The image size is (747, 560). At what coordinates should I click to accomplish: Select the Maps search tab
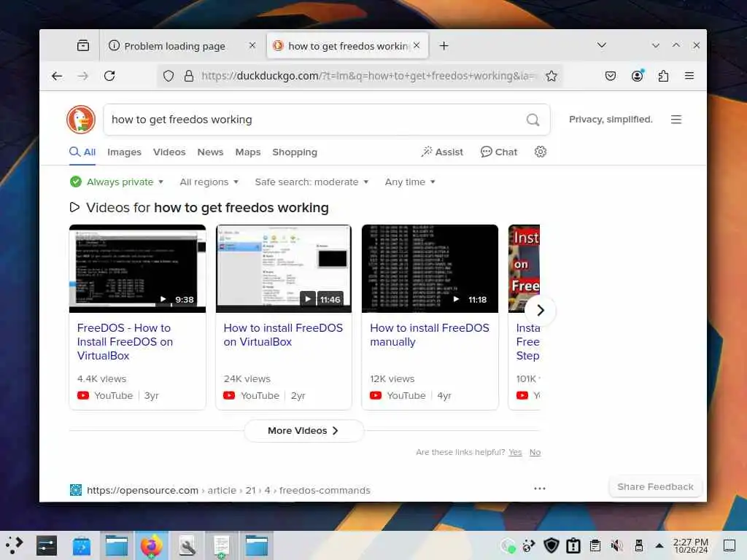[x=248, y=152]
